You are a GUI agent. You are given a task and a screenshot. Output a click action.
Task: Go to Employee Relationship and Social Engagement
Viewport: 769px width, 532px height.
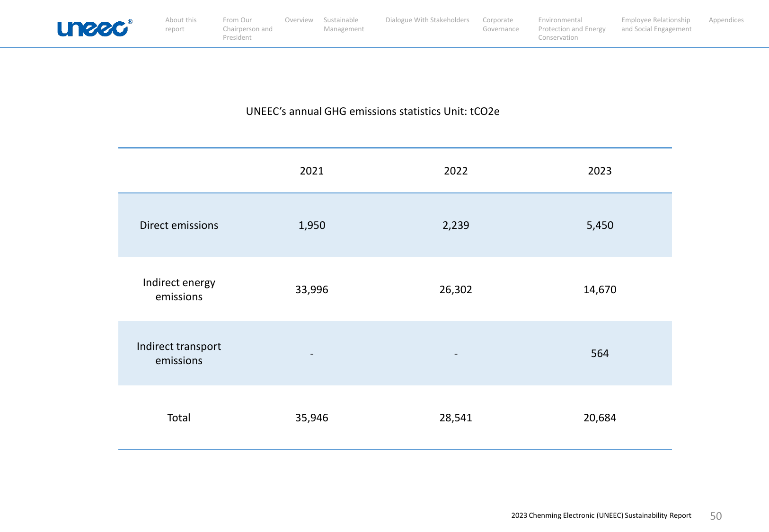(656, 25)
